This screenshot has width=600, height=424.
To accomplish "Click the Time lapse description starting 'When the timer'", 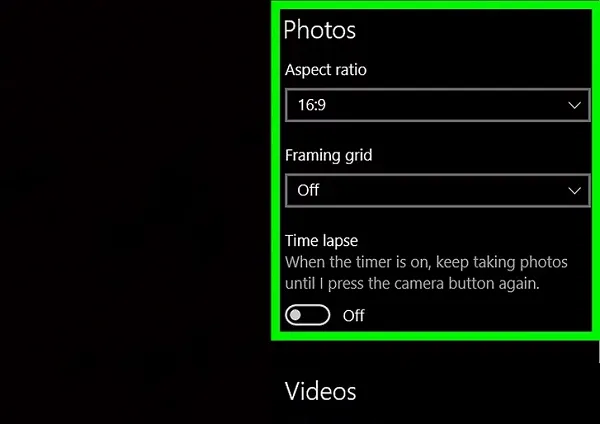I will tap(426, 263).
